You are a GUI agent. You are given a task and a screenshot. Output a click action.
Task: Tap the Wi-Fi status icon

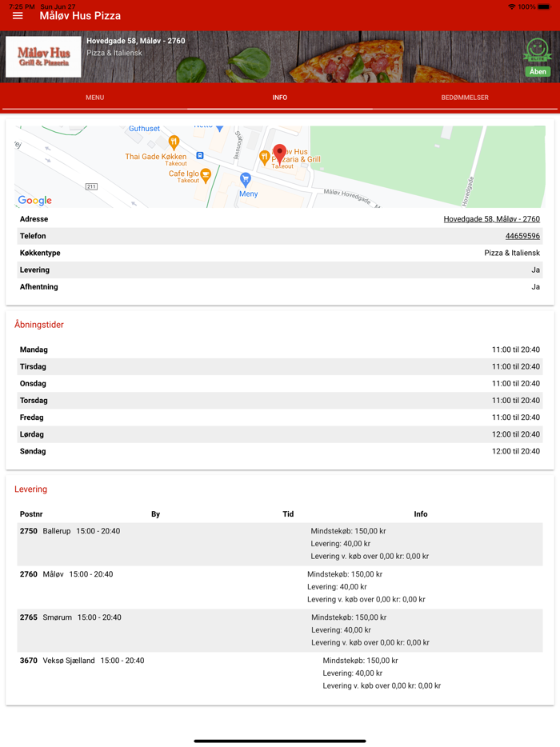tap(511, 6)
